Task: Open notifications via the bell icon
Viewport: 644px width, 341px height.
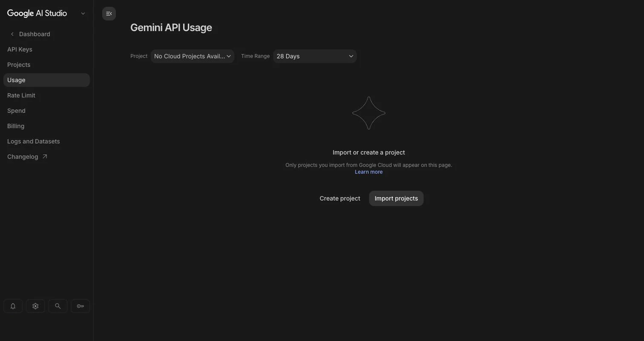Action: pyautogui.click(x=13, y=306)
